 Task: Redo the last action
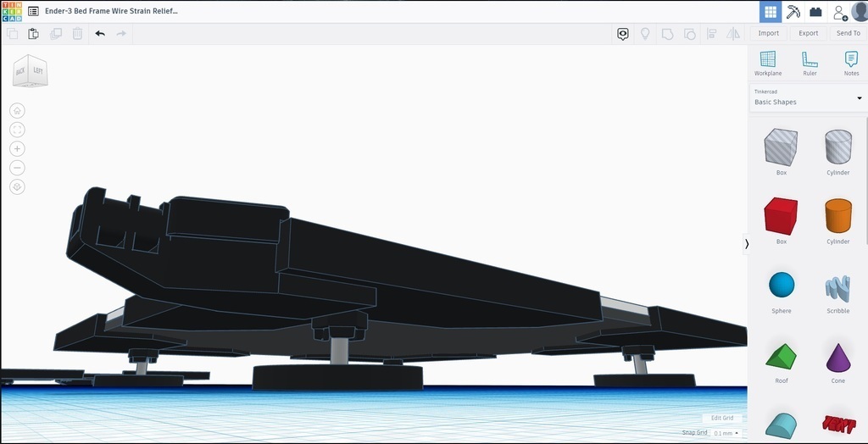[121, 34]
